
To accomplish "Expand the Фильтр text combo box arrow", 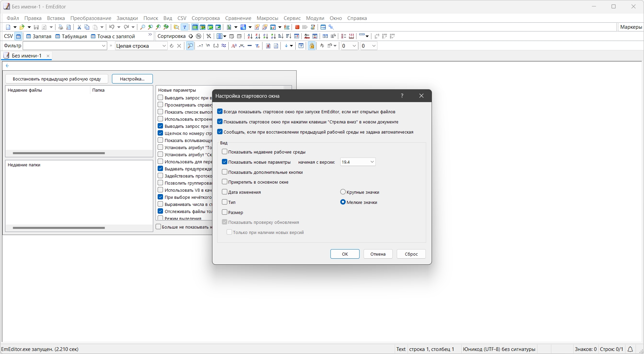I will point(103,46).
